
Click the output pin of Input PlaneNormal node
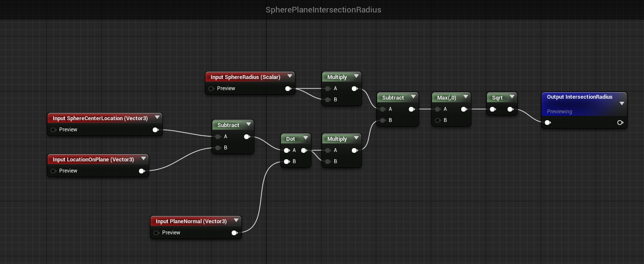coord(234,233)
